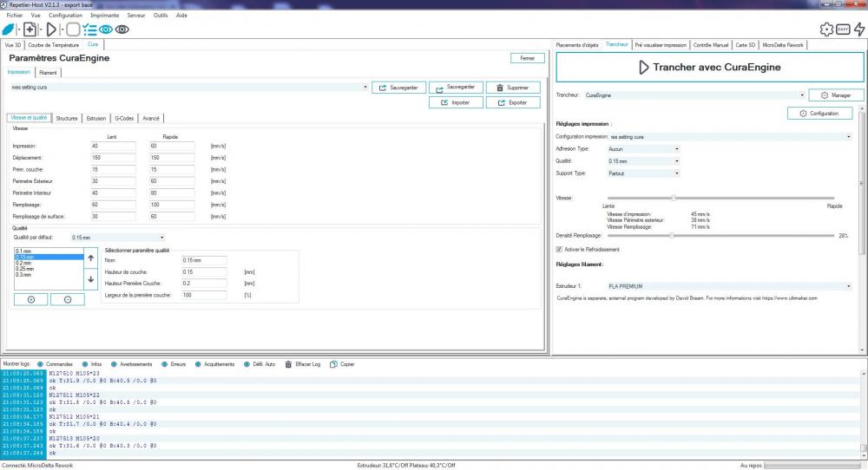Click the Remplissage Rapide speed field
This screenshot has height=470, width=868.
pos(172,205)
